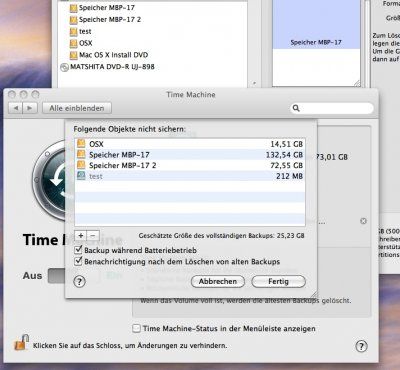The height and width of the screenshot is (370, 400).
Task: Click the Alle einblenden button
Action: pyautogui.click(x=77, y=108)
